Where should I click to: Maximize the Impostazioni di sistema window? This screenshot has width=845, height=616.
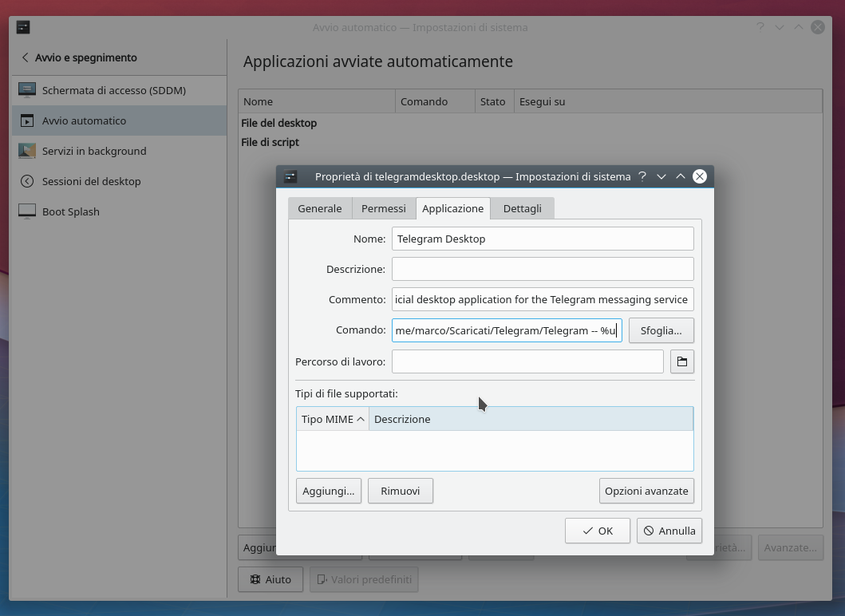point(799,27)
